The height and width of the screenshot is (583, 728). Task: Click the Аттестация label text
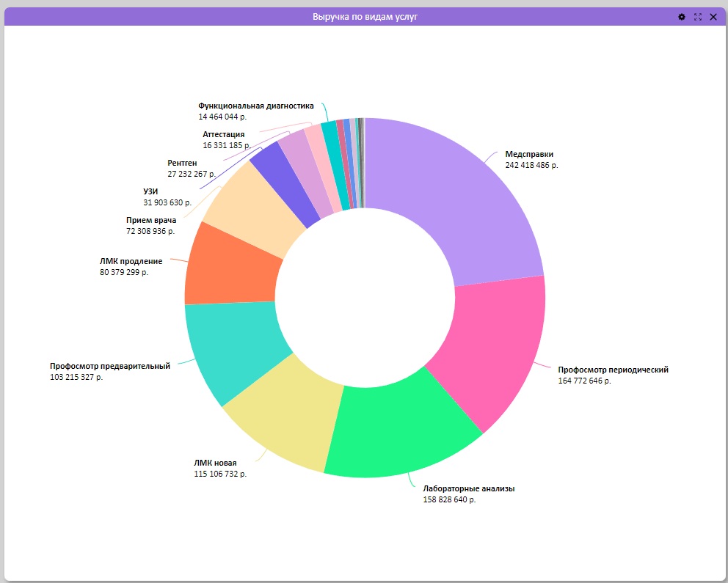pyautogui.click(x=223, y=134)
